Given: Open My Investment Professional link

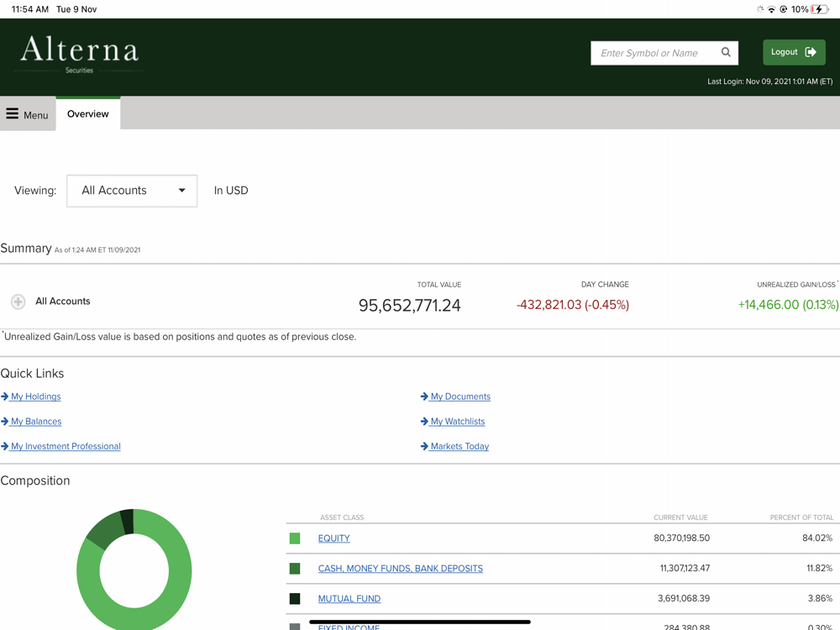Looking at the screenshot, I should [x=66, y=446].
